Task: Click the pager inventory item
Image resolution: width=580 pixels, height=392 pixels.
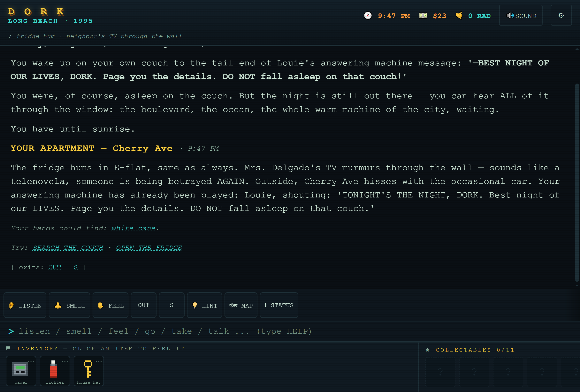Action: click(x=21, y=371)
